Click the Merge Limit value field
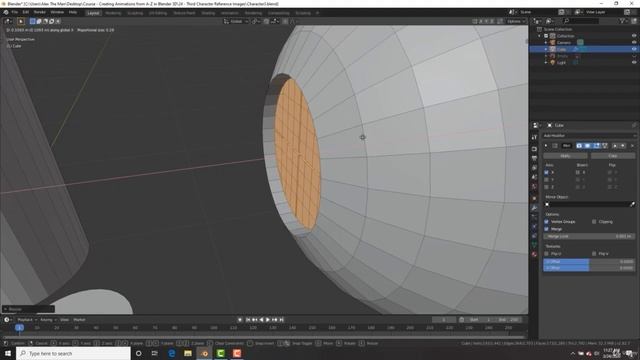The height and width of the screenshot is (360, 640). pyautogui.click(x=589, y=236)
